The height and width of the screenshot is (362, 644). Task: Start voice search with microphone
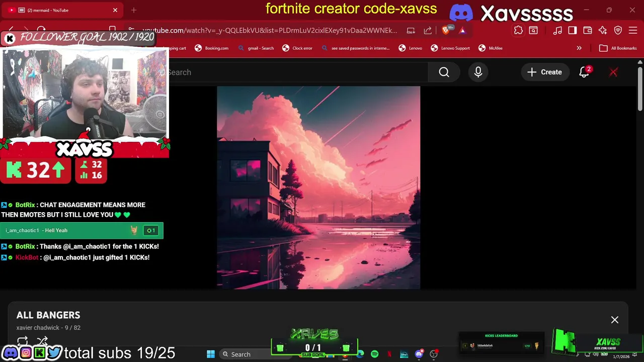click(478, 72)
